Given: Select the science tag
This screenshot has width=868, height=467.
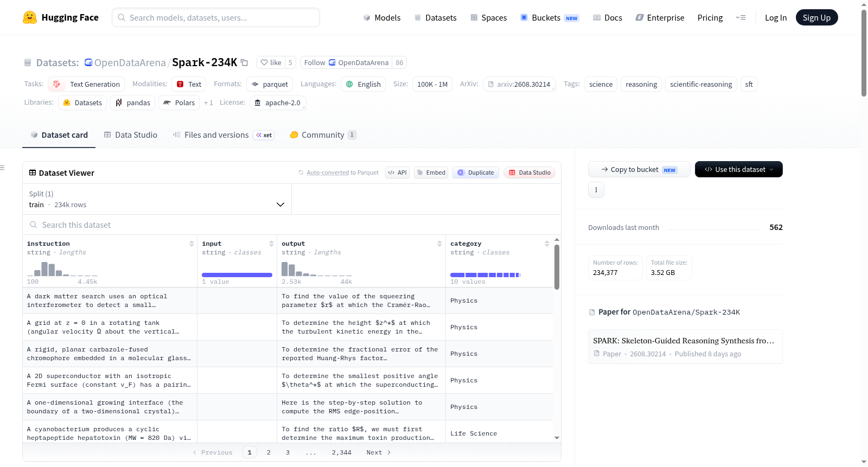Looking at the screenshot, I should point(601,84).
